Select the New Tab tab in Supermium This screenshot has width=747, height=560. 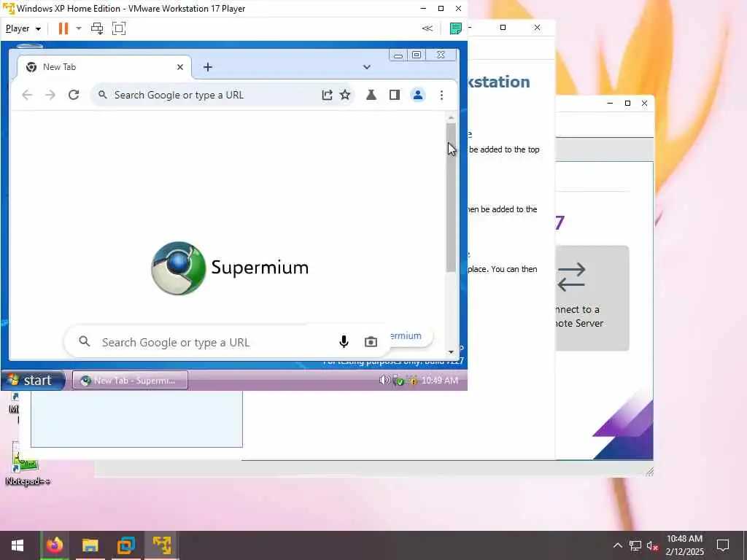coord(104,67)
